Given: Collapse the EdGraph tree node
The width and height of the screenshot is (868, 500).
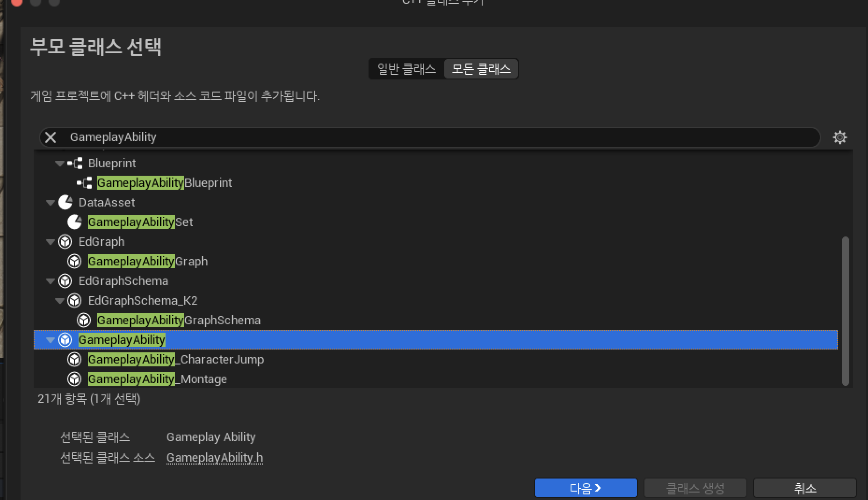Looking at the screenshot, I should click(50, 242).
